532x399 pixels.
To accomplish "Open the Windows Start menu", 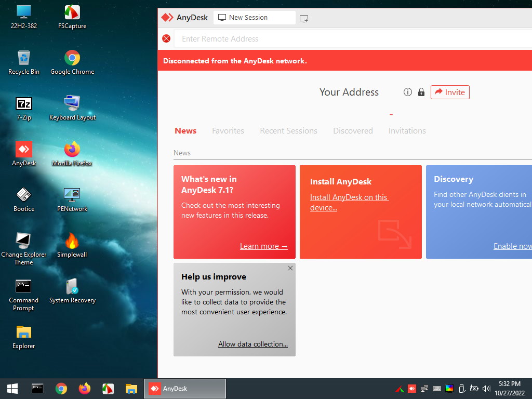I will click(12, 389).
